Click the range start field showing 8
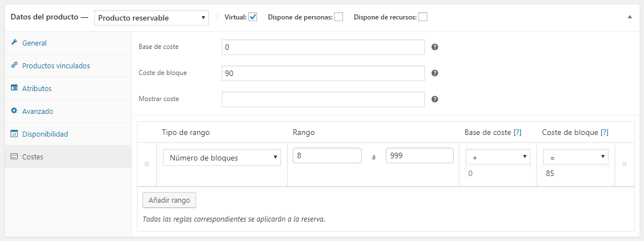The height and width of the screenshot is (241, 644). (328, 156)
